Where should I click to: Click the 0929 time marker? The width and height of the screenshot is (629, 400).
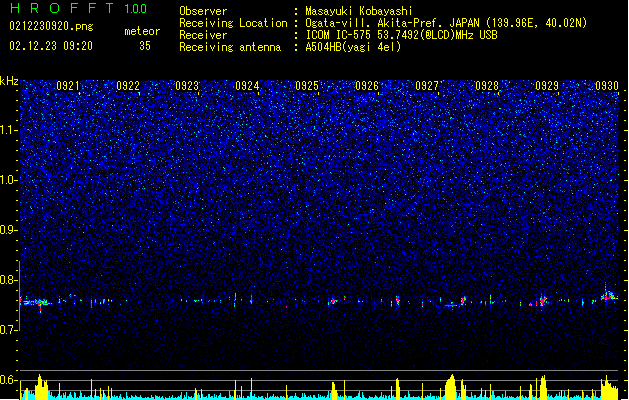click(x=547, y=86)
